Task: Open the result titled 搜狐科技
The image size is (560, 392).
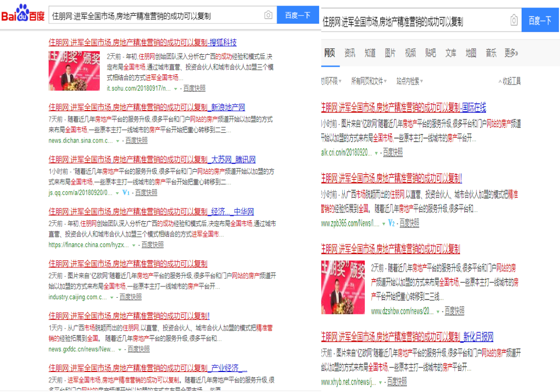Action: click(142, 43)
